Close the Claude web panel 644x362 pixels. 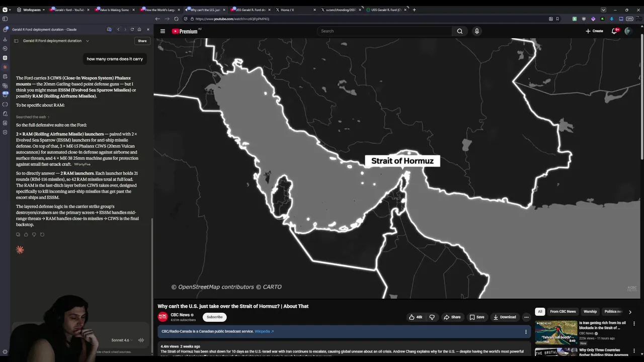(x=148, y=30)
